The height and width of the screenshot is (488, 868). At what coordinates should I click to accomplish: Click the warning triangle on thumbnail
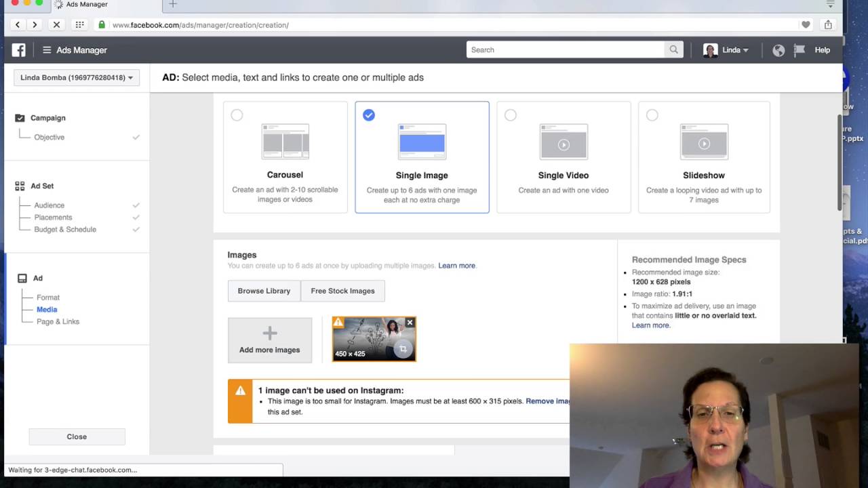pyautogui.click(x=338, y=322)
